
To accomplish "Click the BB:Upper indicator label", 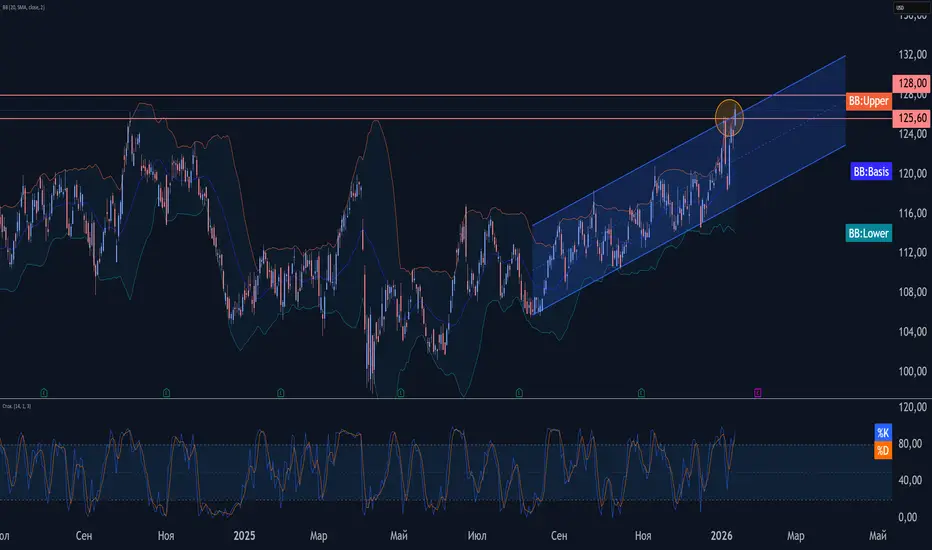I will (868, 101).
